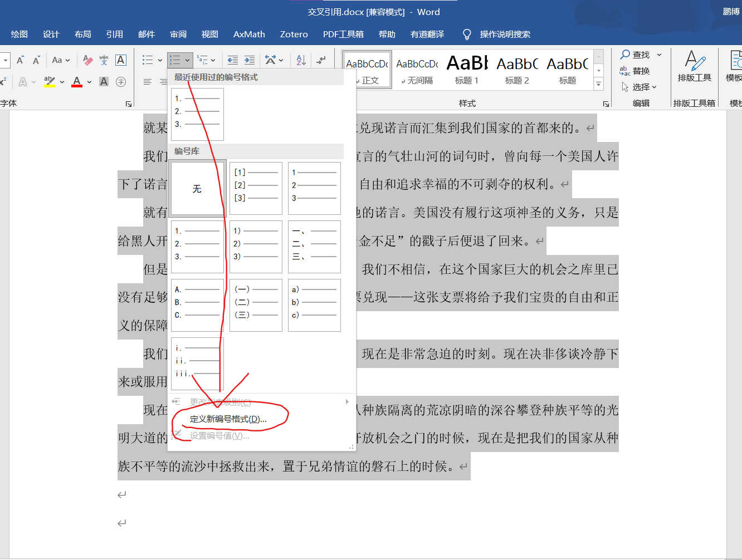742x560 pixels.
Task: Select the recently used 1. 2. 3. format
Action: pos(197,115)
